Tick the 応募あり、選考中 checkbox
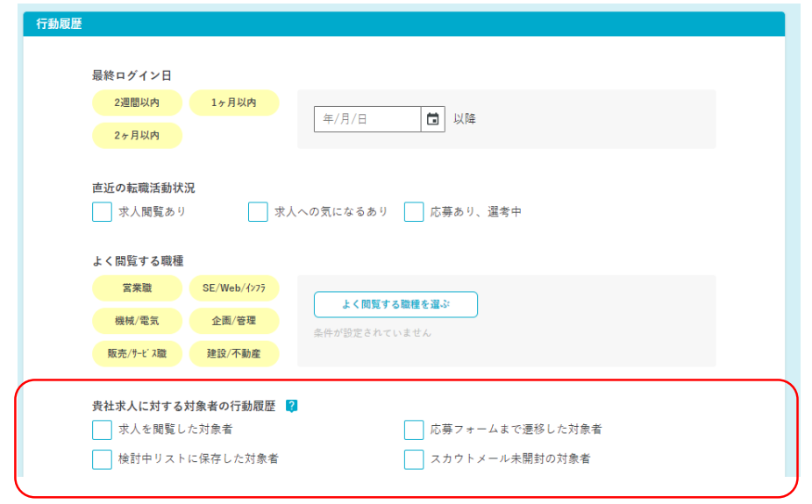The height and width of the screenshot is (504, 812). [414, 212]
